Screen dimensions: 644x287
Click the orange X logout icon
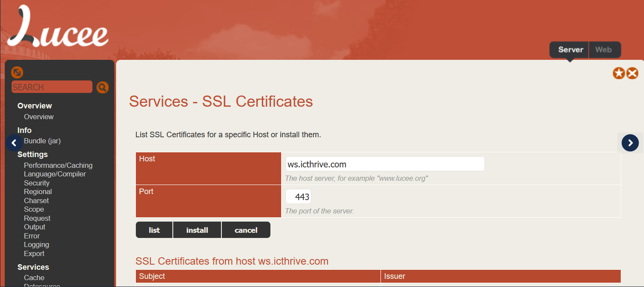(632, 73)
